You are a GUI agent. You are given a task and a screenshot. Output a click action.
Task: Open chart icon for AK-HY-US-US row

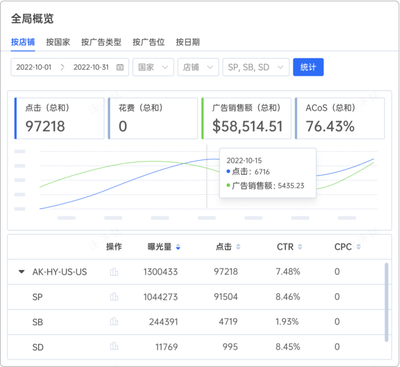(x=114, y=272)
